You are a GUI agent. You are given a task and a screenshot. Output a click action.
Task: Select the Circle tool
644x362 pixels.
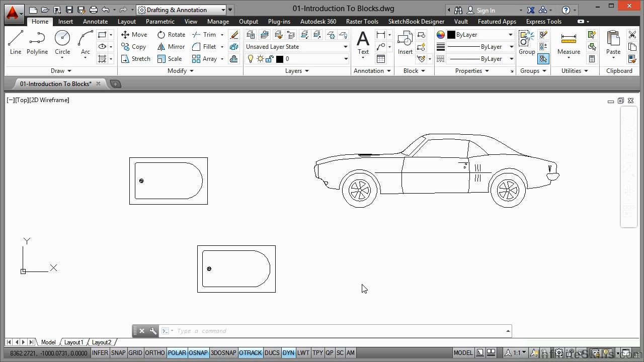pos(62,43)
